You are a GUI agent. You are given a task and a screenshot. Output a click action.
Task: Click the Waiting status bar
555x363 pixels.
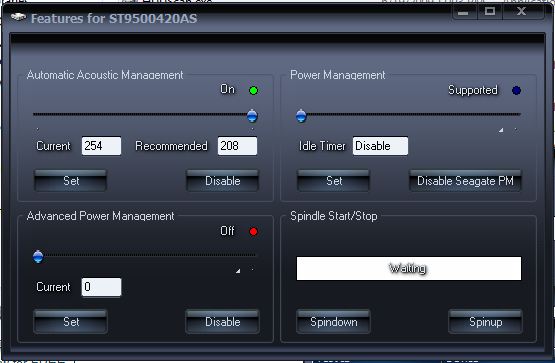click(409, 269)
